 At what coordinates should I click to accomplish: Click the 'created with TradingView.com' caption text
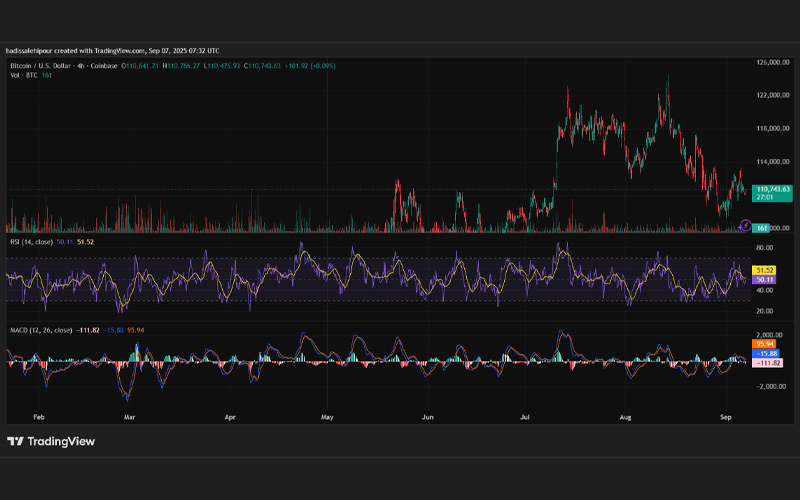[x=99, y=51]
